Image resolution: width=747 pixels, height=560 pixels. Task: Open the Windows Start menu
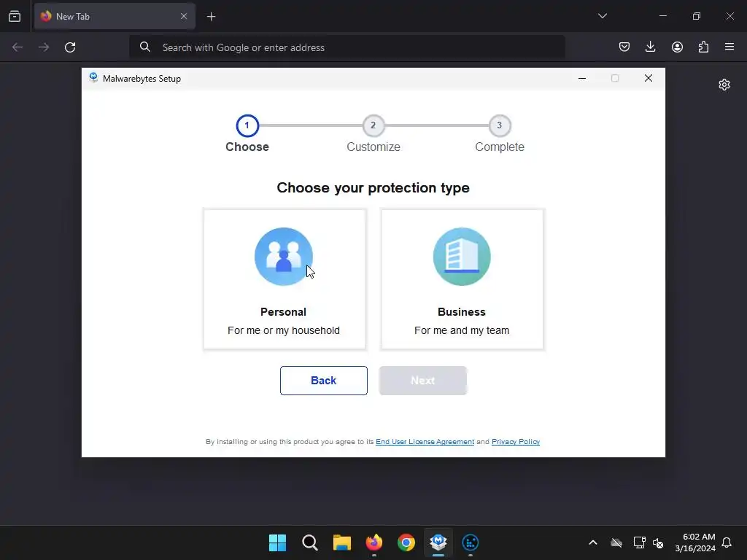pyautogui.click(x=277, y=542)
